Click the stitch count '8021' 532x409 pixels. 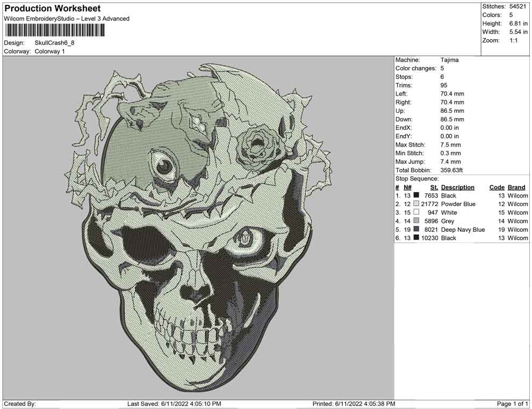(x=431, y=229)
